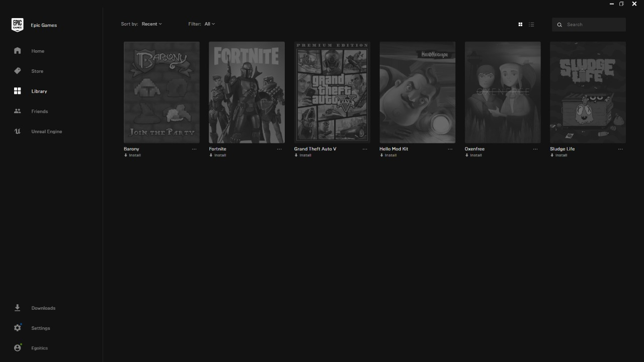Open the three-dot menu for Grand Theft Auto V

(365, 149)
